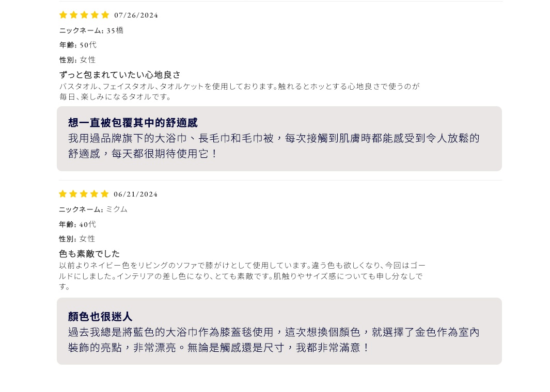Screen dimensions: 550x392
Task: Click the nickname 35橋
Action: 115,30
